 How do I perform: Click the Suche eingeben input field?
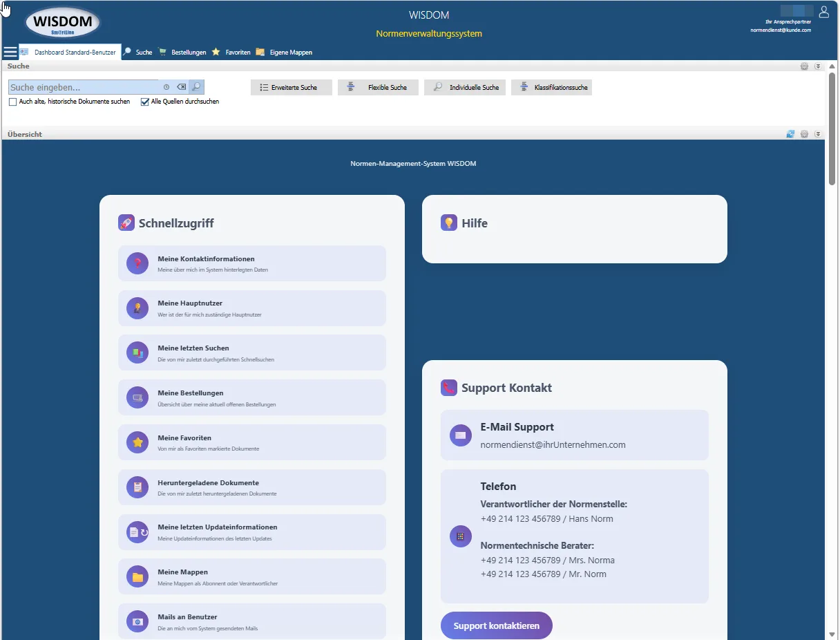point(83,87)
